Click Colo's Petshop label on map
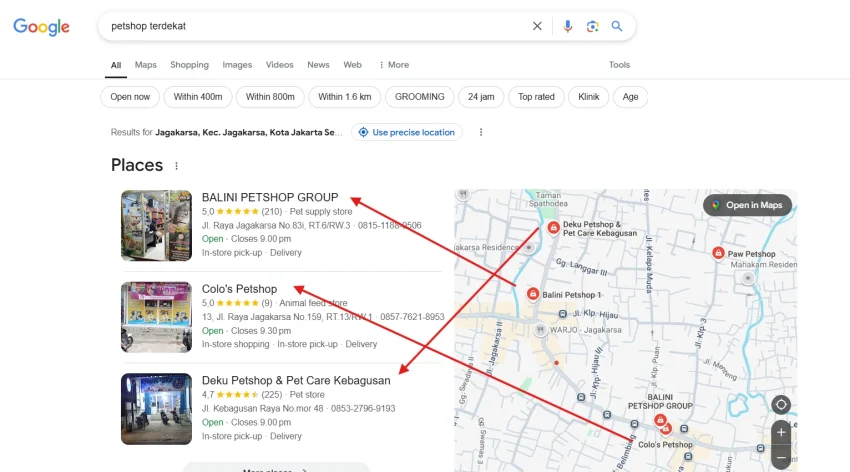The image size is (850, 472). pos(665,444)
